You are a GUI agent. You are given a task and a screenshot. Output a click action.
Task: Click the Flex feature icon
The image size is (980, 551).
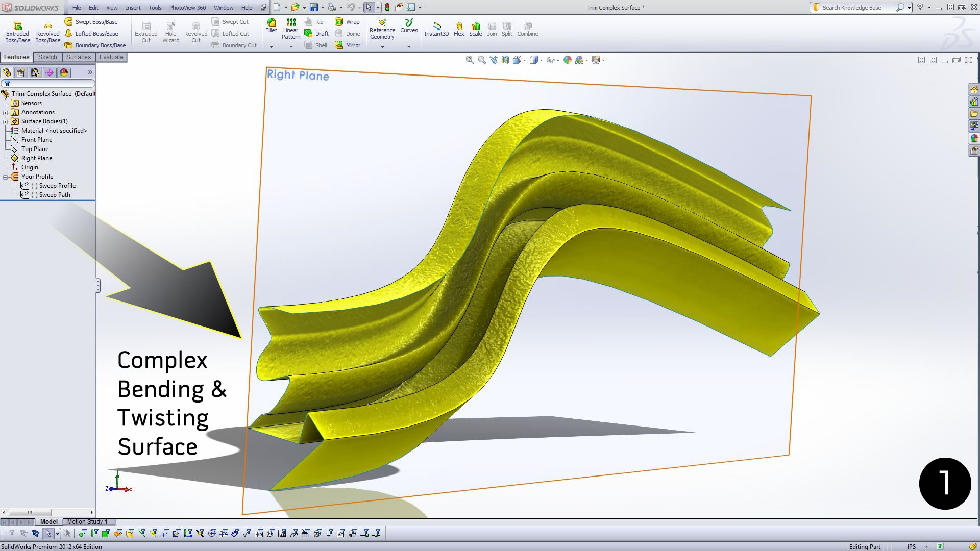459,28
